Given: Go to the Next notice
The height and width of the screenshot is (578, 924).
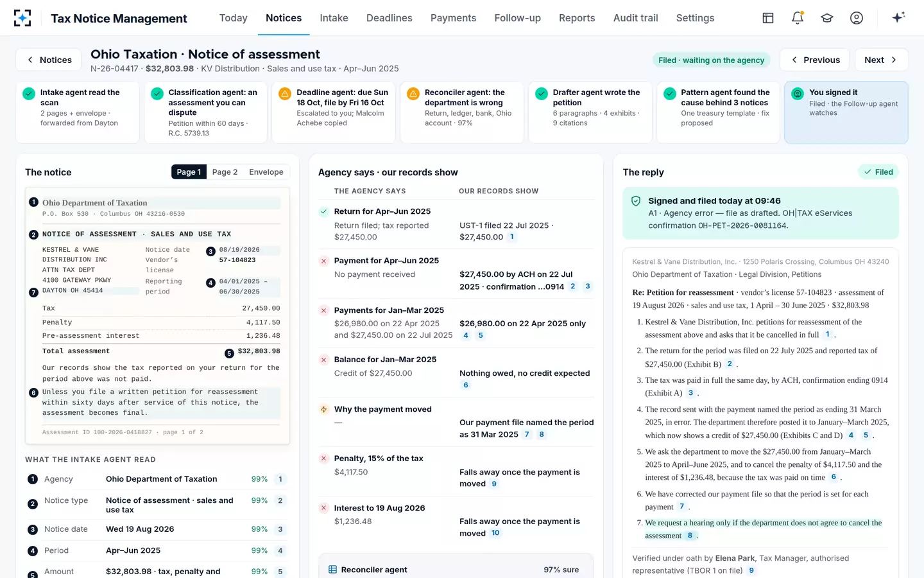Looking at the screenshot, I should coord(881,60).
